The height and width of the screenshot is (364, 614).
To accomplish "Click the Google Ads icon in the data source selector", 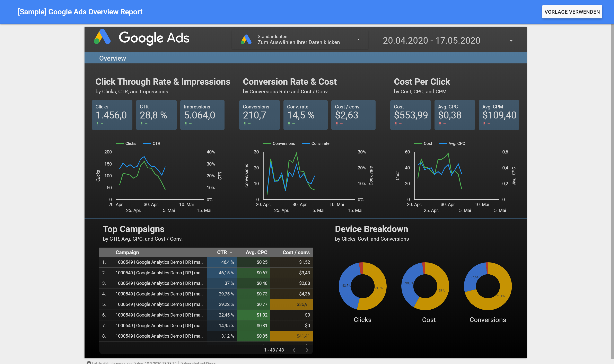I will pyautogui.click(x=246, y=39).
